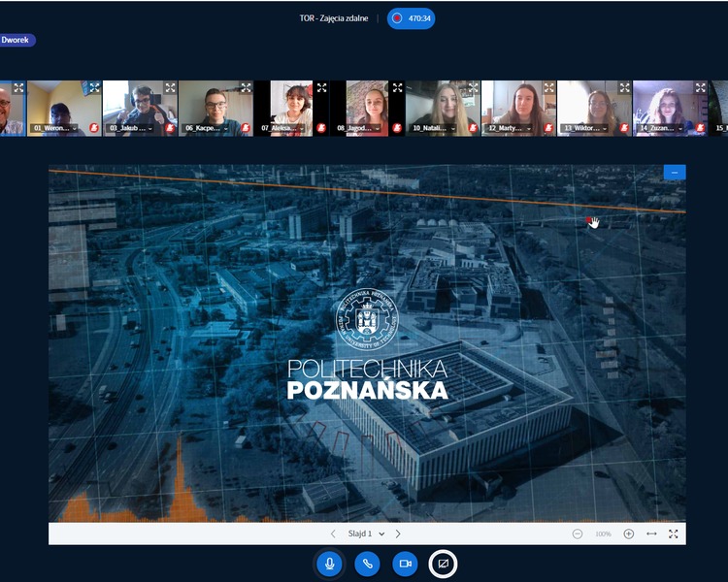This screenshot has width=728, height=582.
Task: Go to the next slide arrow
Action: point(398,533)
